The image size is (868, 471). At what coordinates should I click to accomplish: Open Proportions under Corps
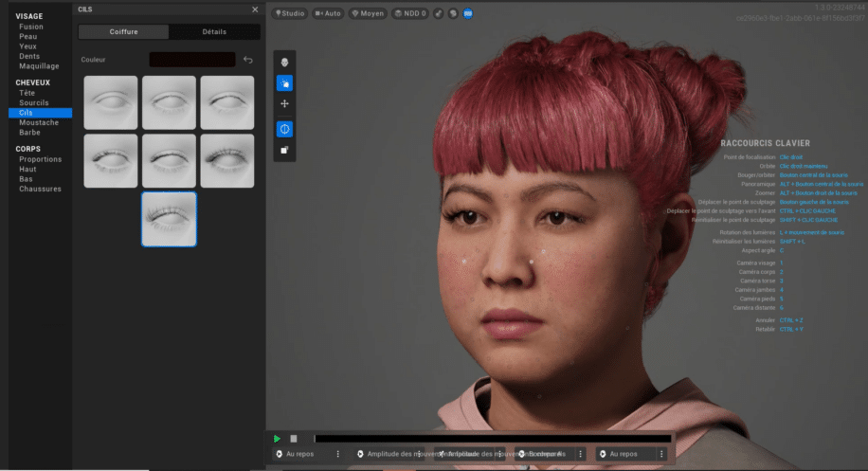41,159
